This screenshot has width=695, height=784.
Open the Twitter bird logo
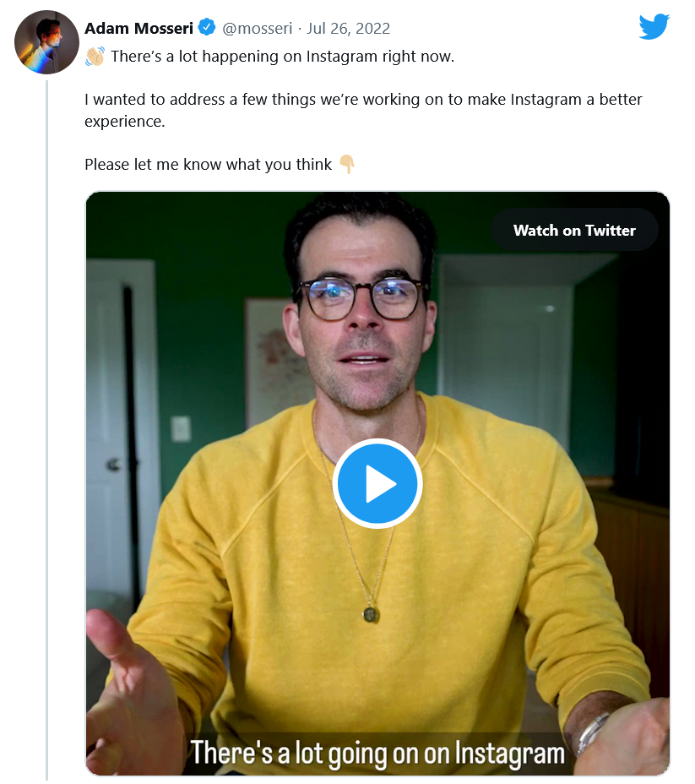654,27
